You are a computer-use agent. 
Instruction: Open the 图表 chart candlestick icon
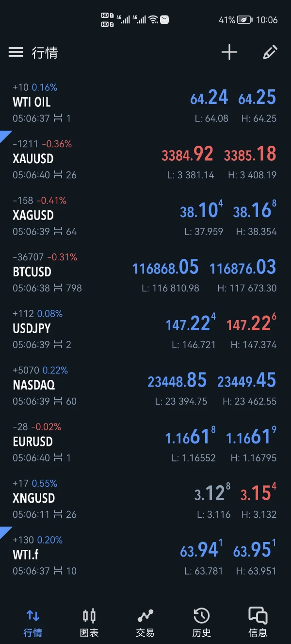89,616
